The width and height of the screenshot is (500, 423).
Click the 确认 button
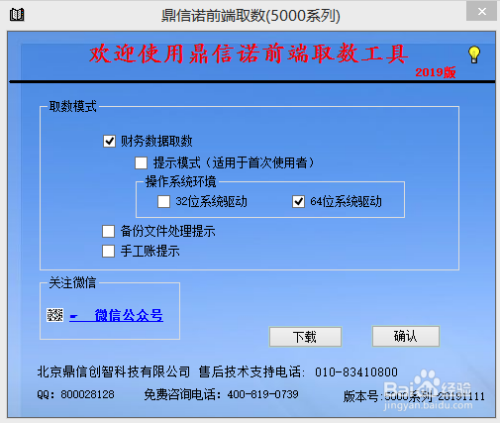point(406,336)
